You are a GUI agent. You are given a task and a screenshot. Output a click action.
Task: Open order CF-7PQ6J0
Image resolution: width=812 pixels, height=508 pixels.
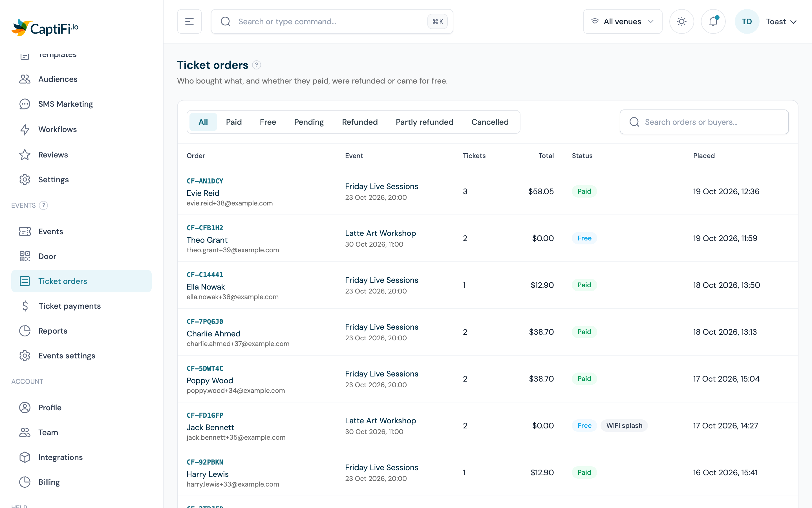pyautogui.click(x=205, y=321)
